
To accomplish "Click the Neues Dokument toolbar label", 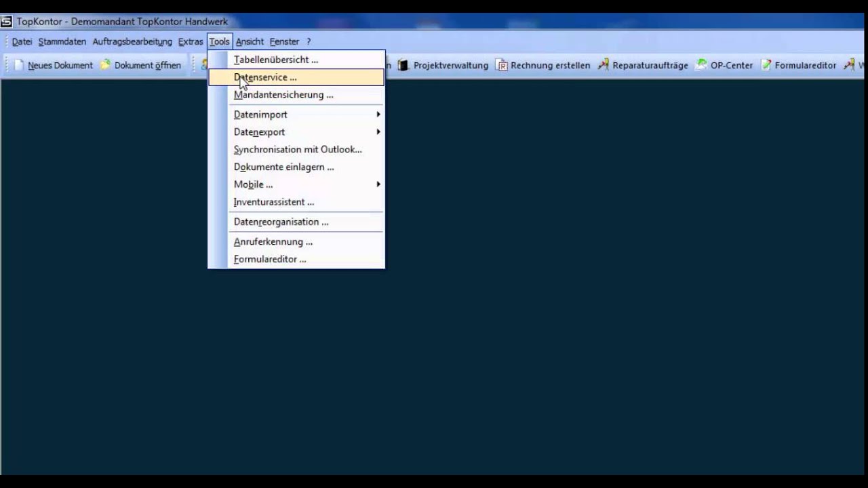I will [60, 66].
